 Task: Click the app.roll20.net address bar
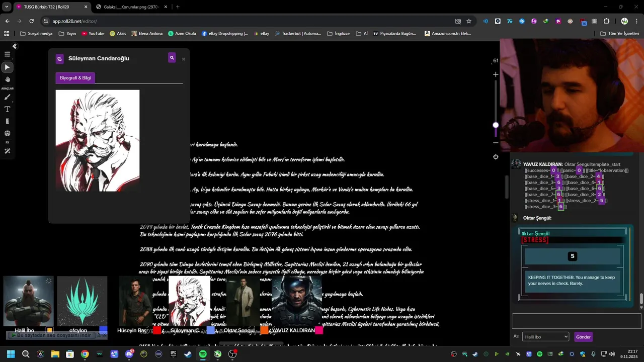pos(247,21)
